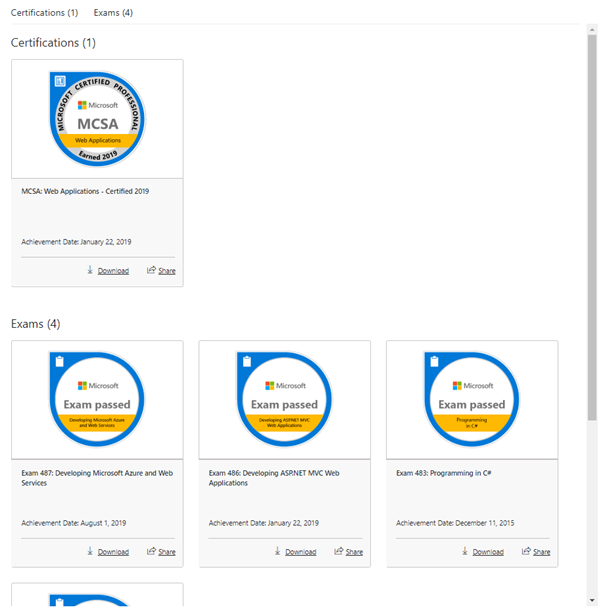Viewport: 605px width, 607px height.
Task: Click the MCSA Web Applications badge image
Action: (97, 119)
